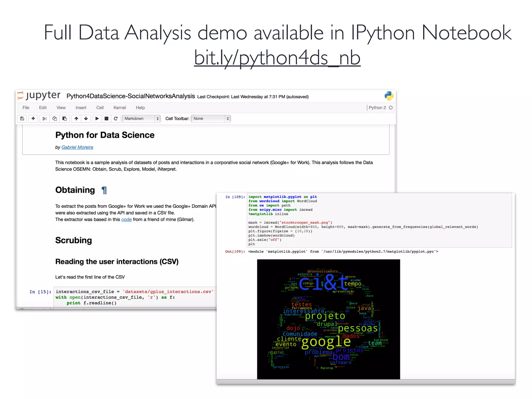Insert a cell with the plus icon
Image resolution: width=532 pixels, height=399 pixels.
33,119
